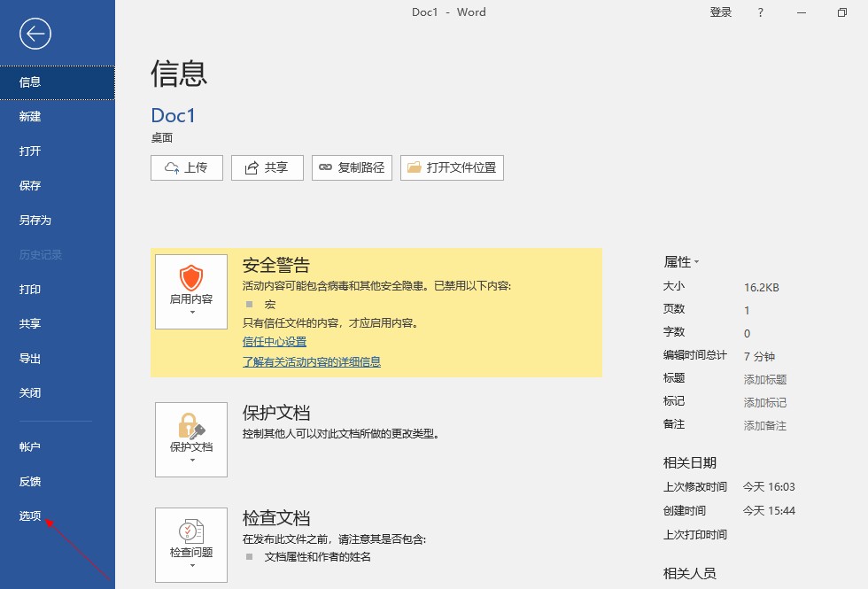Click the 今天 16:03 modified time
Viewport: 868px width, 589px height.
(x=769, y=486)
